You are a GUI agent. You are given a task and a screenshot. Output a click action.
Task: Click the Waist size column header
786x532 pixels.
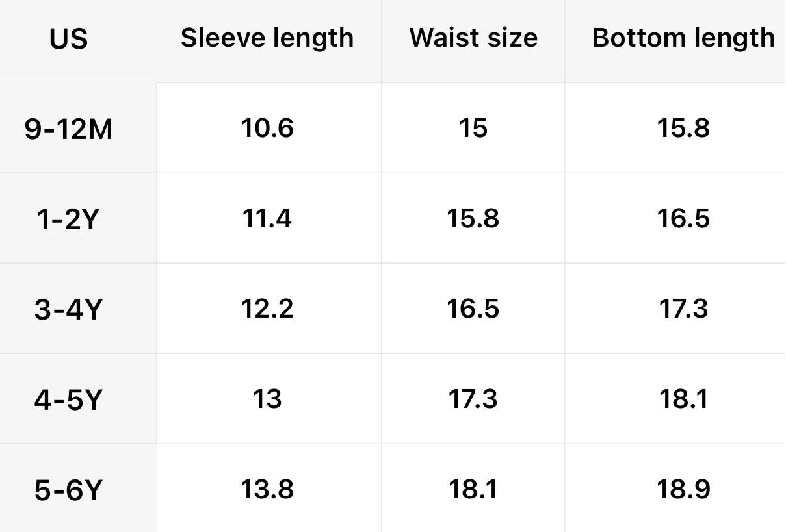point(473,38)
